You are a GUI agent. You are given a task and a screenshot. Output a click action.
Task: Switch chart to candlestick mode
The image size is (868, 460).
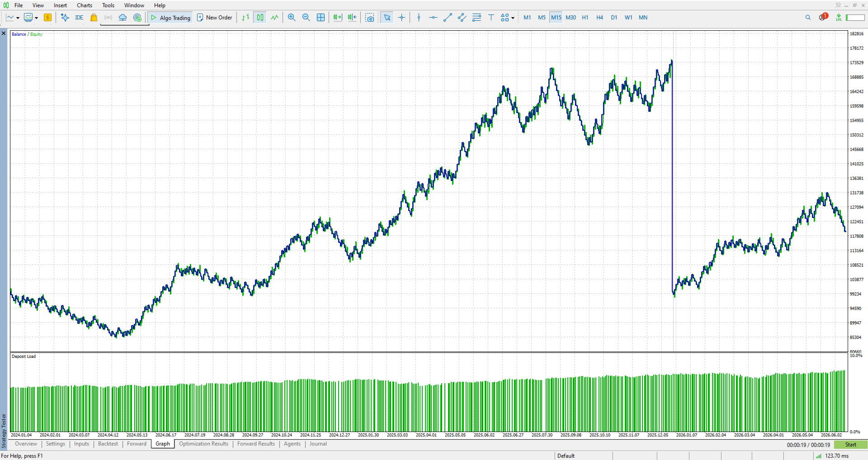tap(260, 18)
